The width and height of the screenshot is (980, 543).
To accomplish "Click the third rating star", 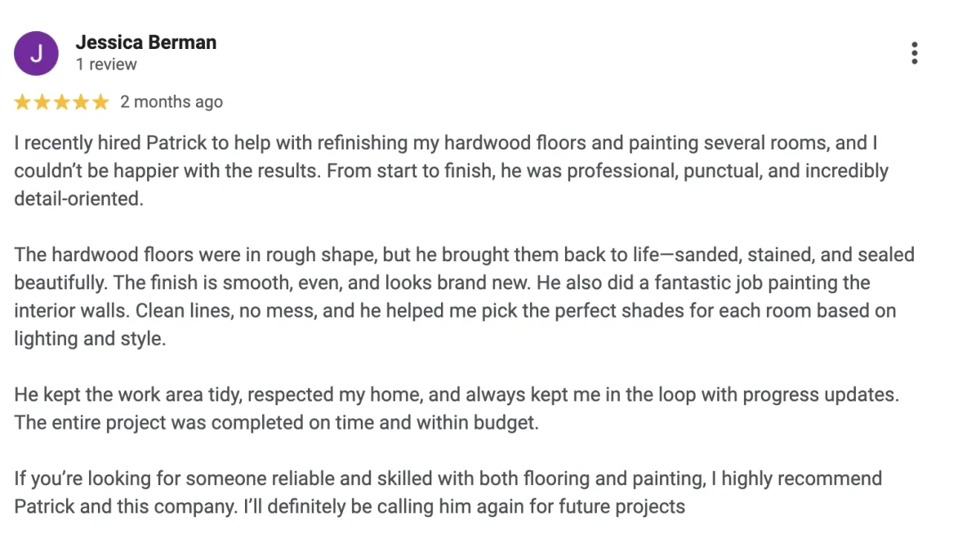I will coord(61,102).
